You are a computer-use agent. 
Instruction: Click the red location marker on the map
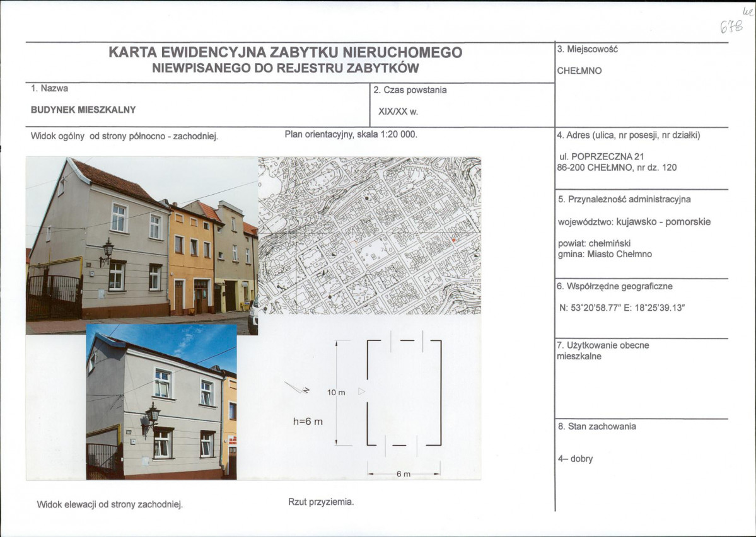coord(454,240)
